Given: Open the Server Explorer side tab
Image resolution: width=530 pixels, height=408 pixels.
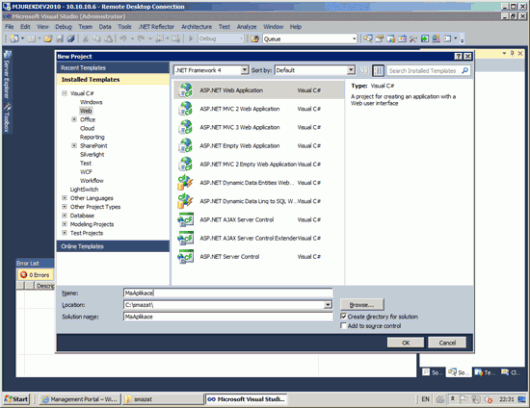Looking at the screenshot, I should [x=7, y=75].
